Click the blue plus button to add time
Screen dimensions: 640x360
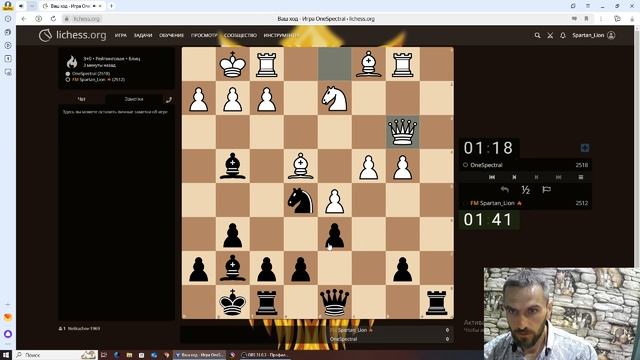point(584,148)
